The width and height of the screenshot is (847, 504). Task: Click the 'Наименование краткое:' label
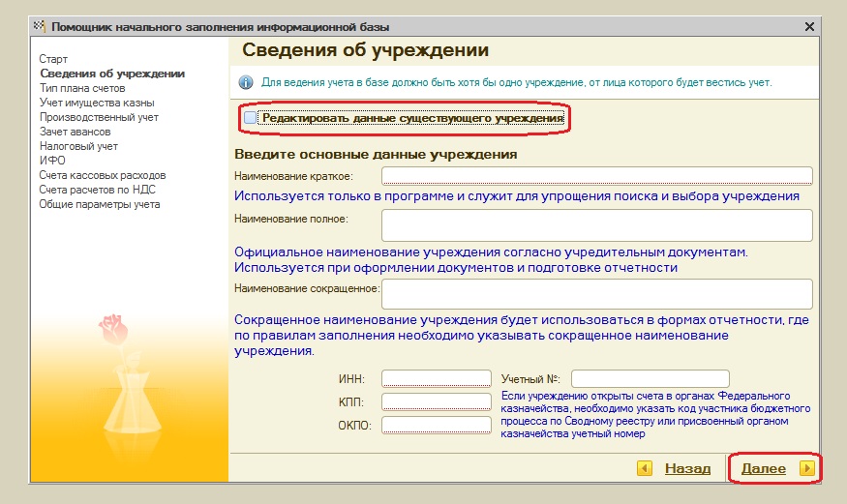click(293, 176)
